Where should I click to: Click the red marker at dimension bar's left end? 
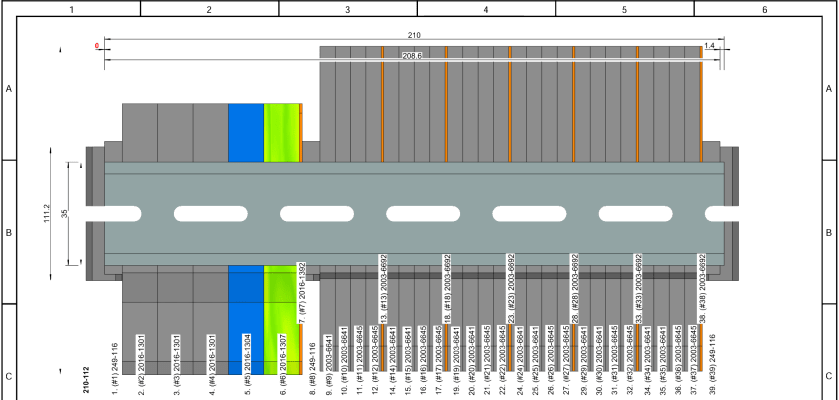98,46
